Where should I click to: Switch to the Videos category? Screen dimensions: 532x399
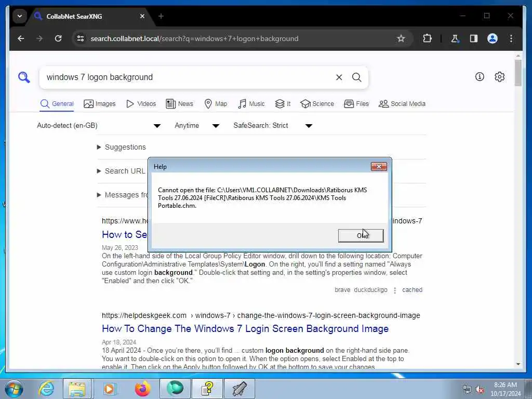(x=141, y=104)
